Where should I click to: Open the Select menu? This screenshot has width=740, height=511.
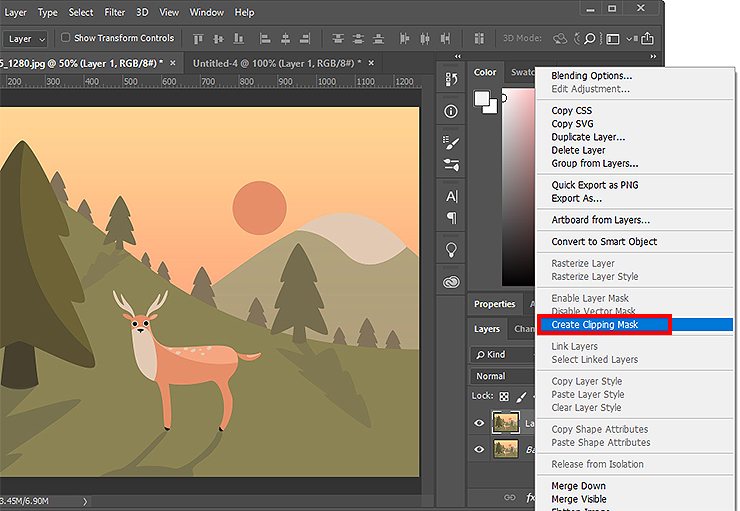point(81,13)
